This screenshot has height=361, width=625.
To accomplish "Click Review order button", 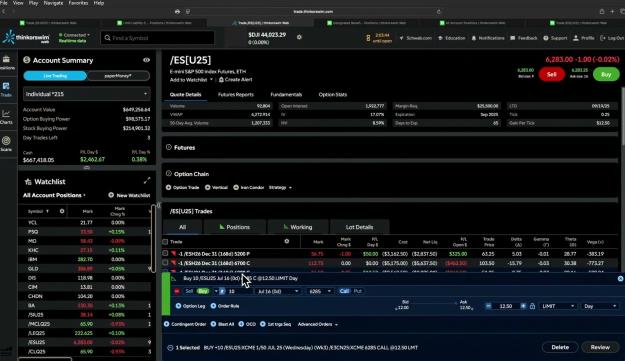I will pyautogui.click(x=600, y=347).
